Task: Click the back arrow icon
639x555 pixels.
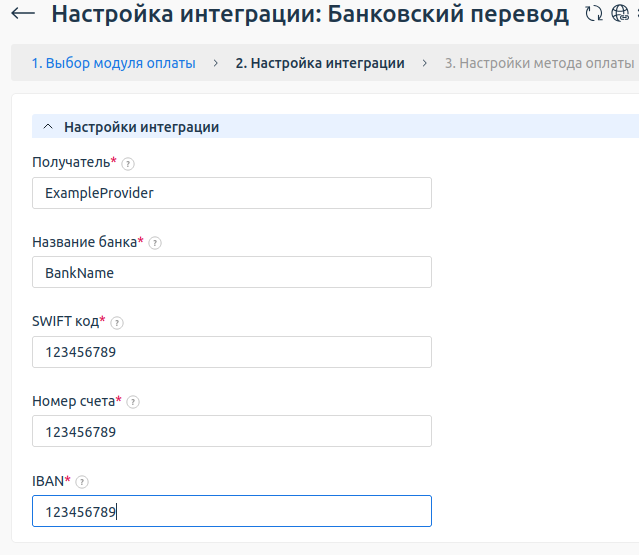Action: coord(23,13)
